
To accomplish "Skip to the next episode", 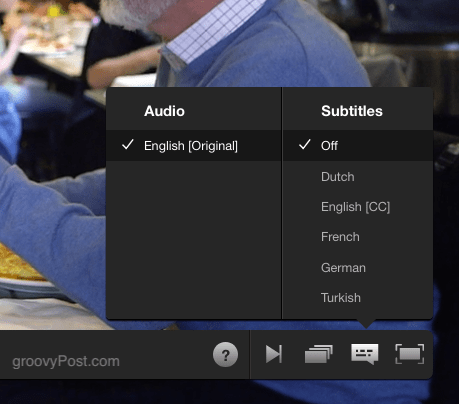I will [274, 354].
